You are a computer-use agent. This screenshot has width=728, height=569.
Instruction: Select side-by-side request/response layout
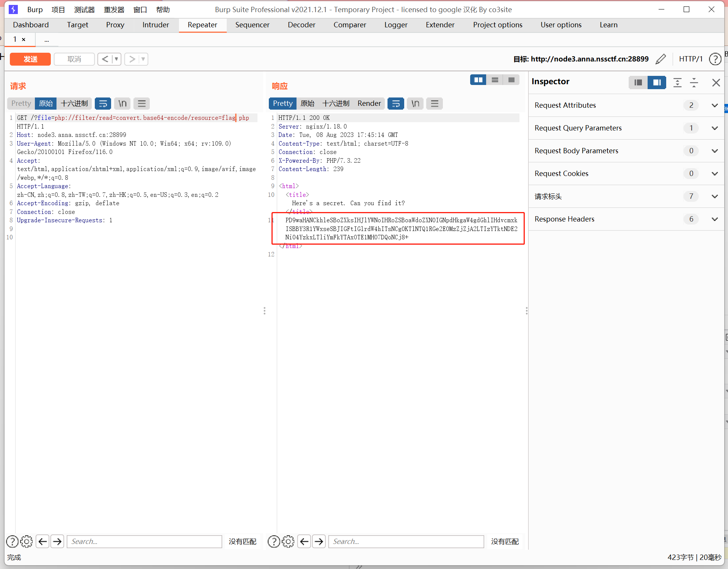[x=478, y=80]
